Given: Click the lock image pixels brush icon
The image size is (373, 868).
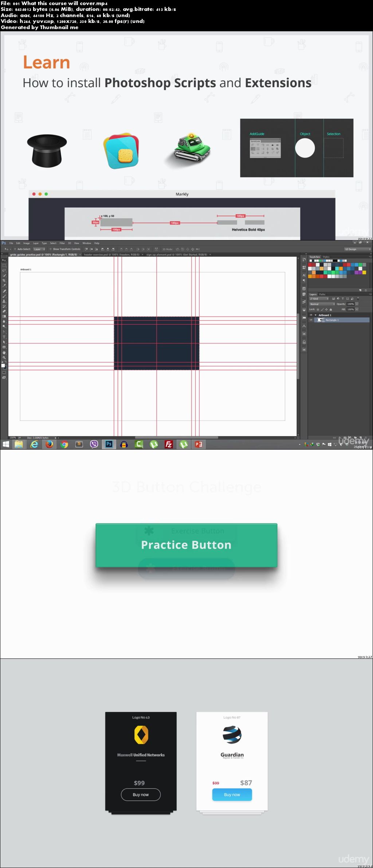Looking at the screenshot, I should (322, 310).
